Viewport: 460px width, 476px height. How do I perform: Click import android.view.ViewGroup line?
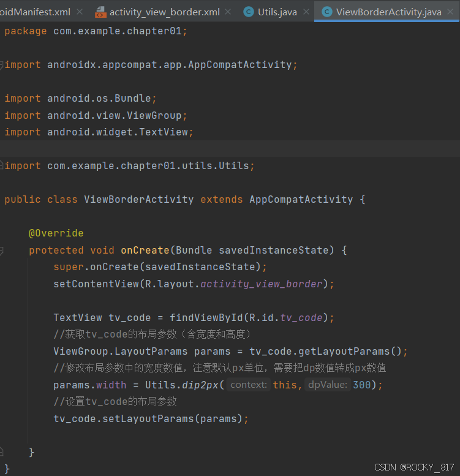(x=96, y=115)
